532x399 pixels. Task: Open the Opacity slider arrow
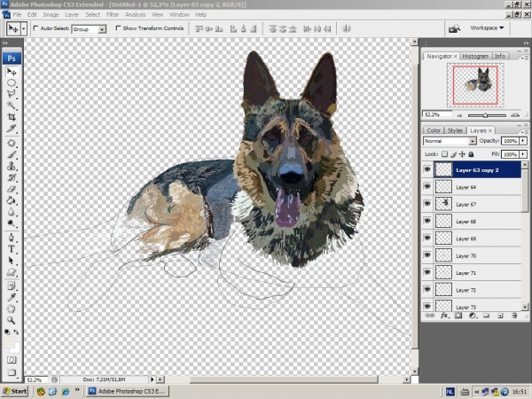tap(523, 141)
